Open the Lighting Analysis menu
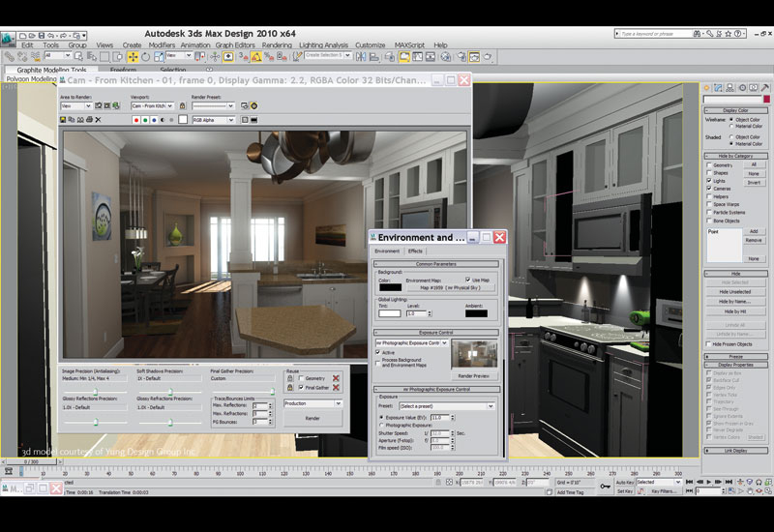 tap(323, 44)
